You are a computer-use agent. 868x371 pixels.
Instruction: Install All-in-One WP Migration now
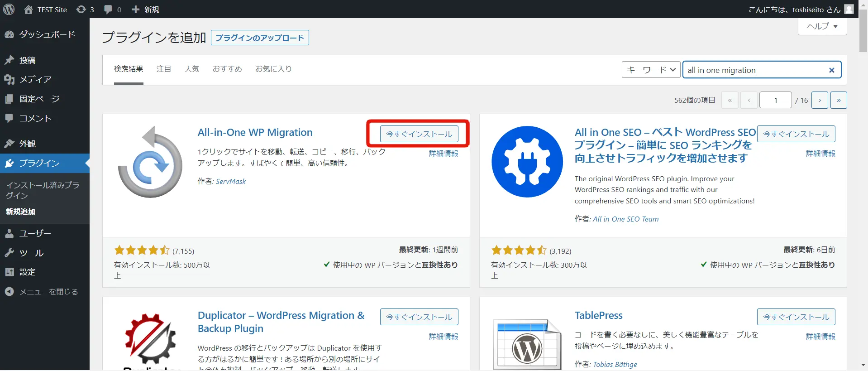(419, 134)
